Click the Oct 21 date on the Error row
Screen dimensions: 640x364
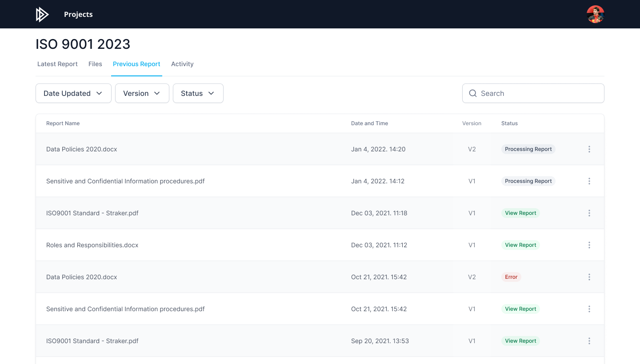click(x=379, y=277)
